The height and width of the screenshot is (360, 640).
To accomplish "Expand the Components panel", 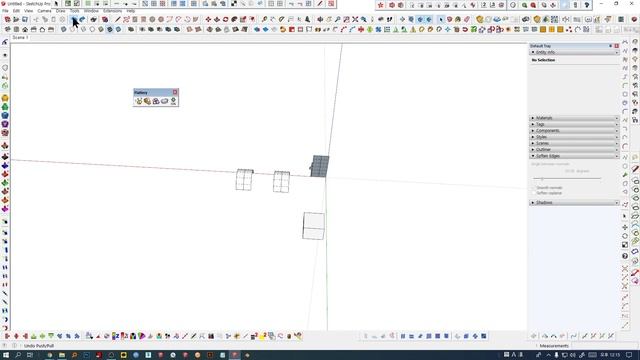I will [575, 131].
